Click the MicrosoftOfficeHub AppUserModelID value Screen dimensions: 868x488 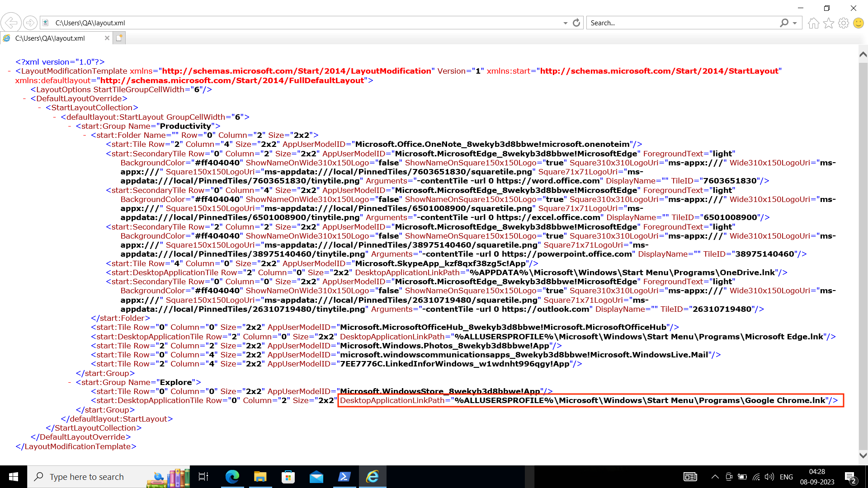(x=503, y=327)
